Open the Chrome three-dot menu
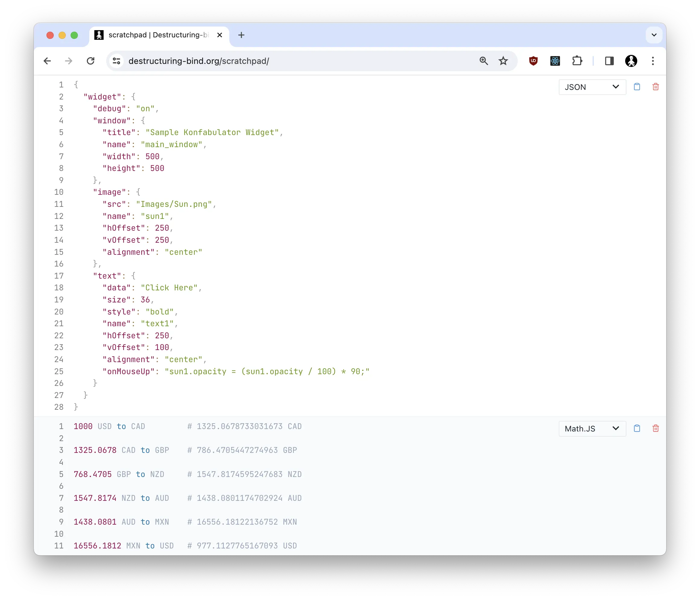 pyautogui.click(x=653, y=61)
